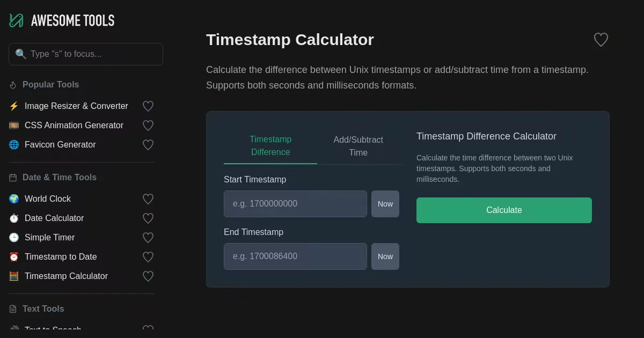Image resolution: width=644 pixels, height=338 pixels.
Task: Click the heart beside Date Calculator
Action: [148, 218]
